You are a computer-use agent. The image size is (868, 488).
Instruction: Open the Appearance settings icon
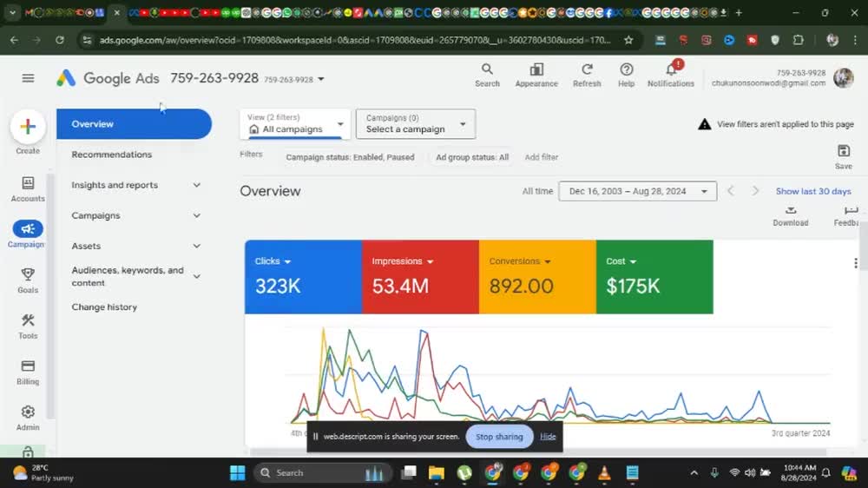[536, 75]
